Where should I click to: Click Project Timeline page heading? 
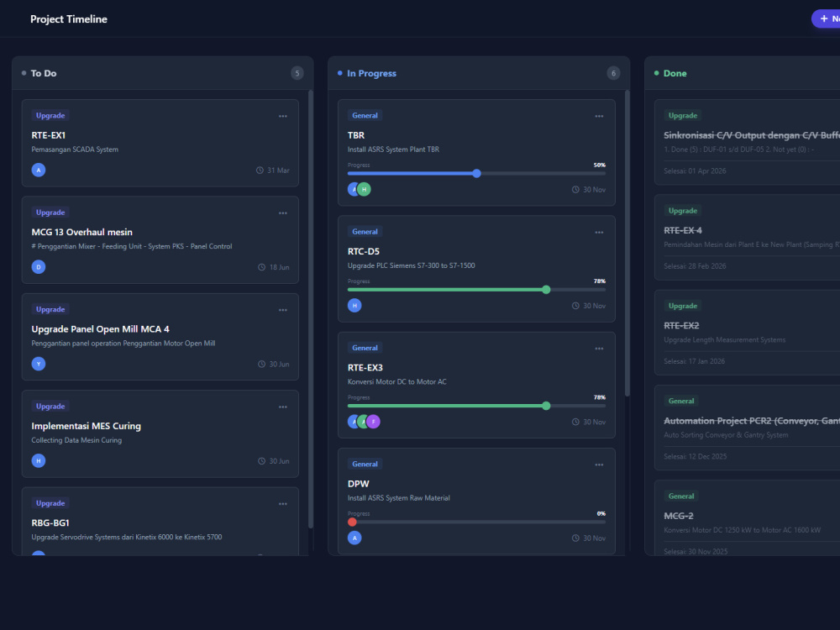coord(69,19)
